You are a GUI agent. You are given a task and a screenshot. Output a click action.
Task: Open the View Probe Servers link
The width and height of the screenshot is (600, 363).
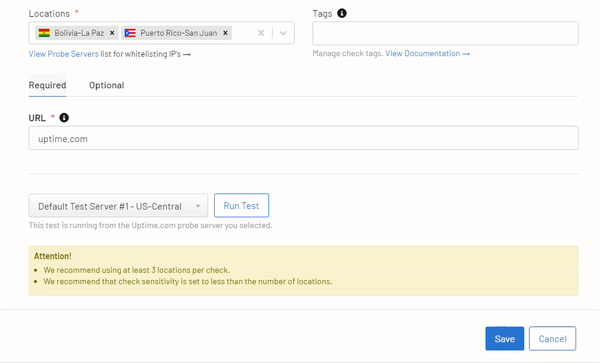coord(64,54)
